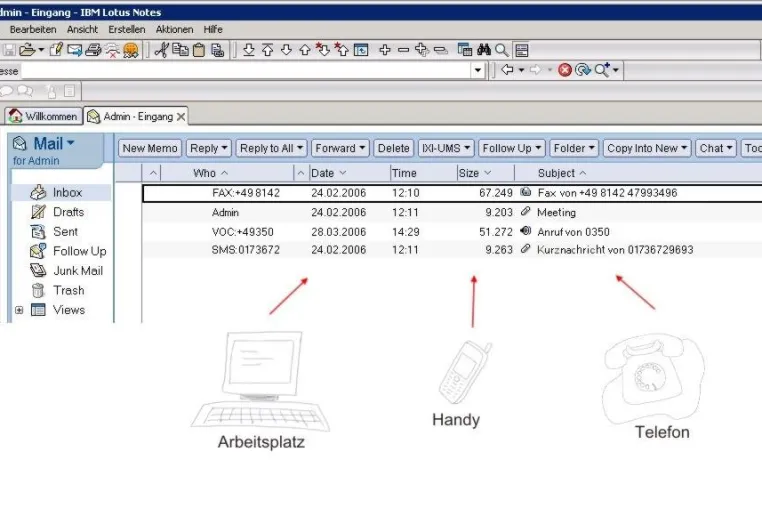Click the Print toolbar icon
Screen dimensions: 762x508
pyautogui.click(x=93, y=50)
